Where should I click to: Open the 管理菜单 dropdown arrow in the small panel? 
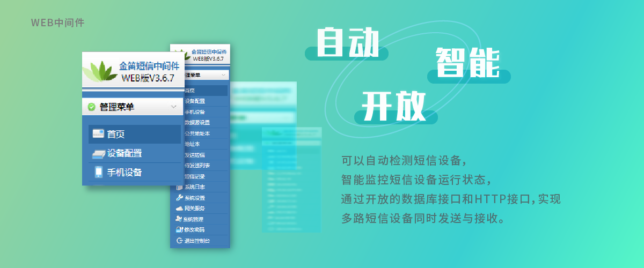[x=223, y=75]
